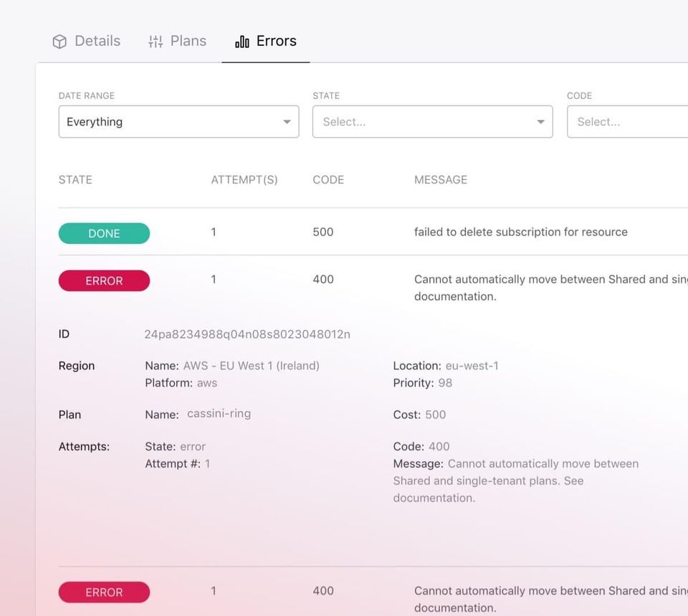Click the ID value 24pa8234988q04n08s8023048012n

tap(247, 335)
